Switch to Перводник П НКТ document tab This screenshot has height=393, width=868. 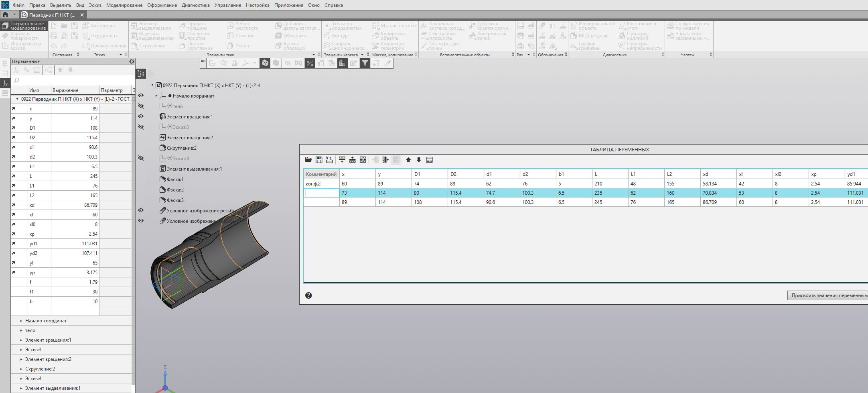tap(52, 15)
